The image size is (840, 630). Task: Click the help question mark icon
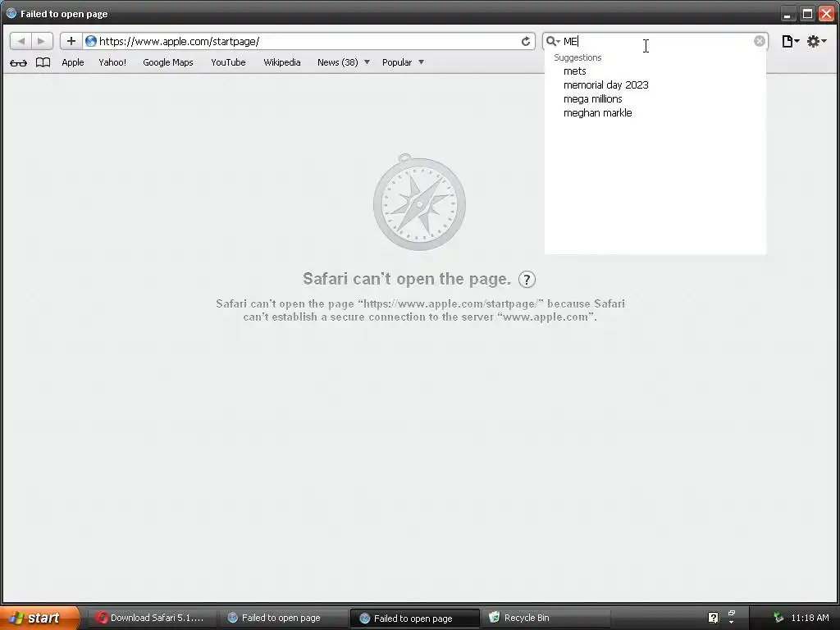coord(527,279)
